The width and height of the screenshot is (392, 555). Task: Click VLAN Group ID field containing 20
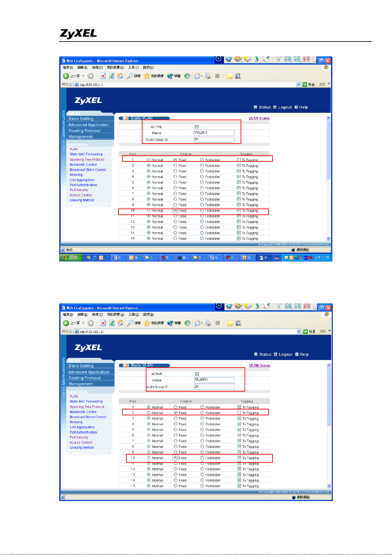pyautogui.click(x=214, y=387)
